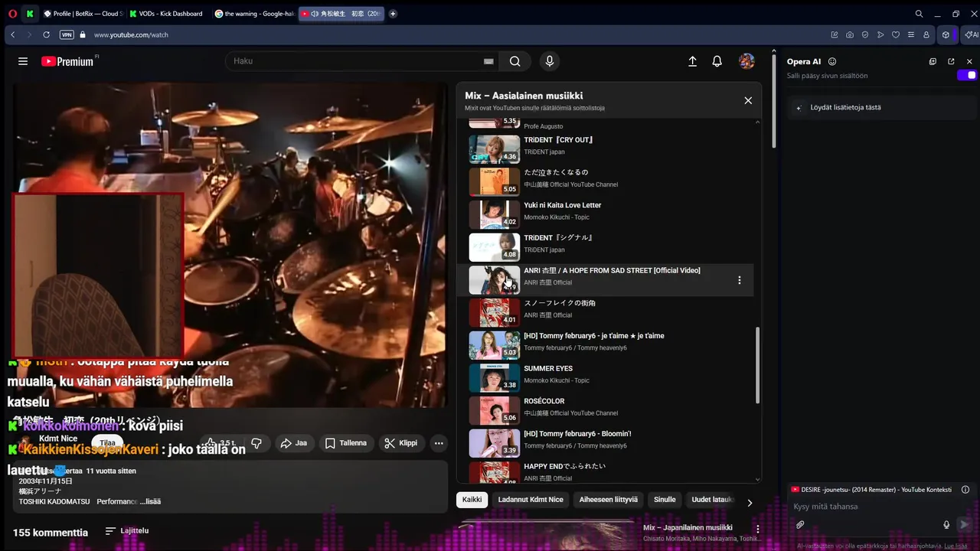Click the Opera tab search magnifier
This screenshot has height=551, width=980.
(x=919, y=14)
